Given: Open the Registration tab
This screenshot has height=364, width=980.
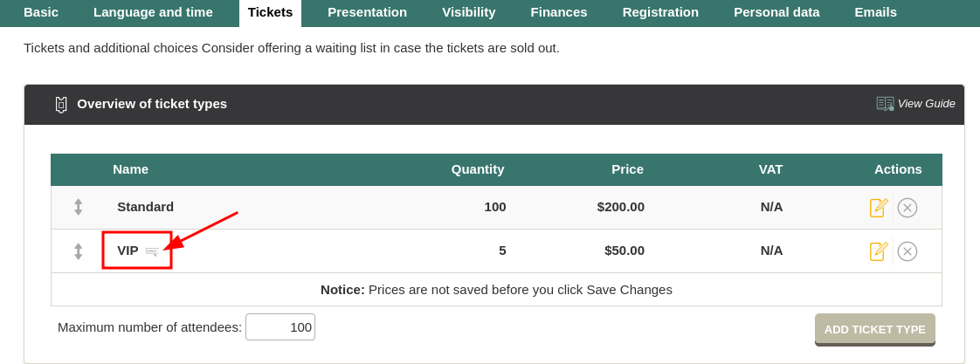Looking at the screenshot, I should click(x=660, y=12).
